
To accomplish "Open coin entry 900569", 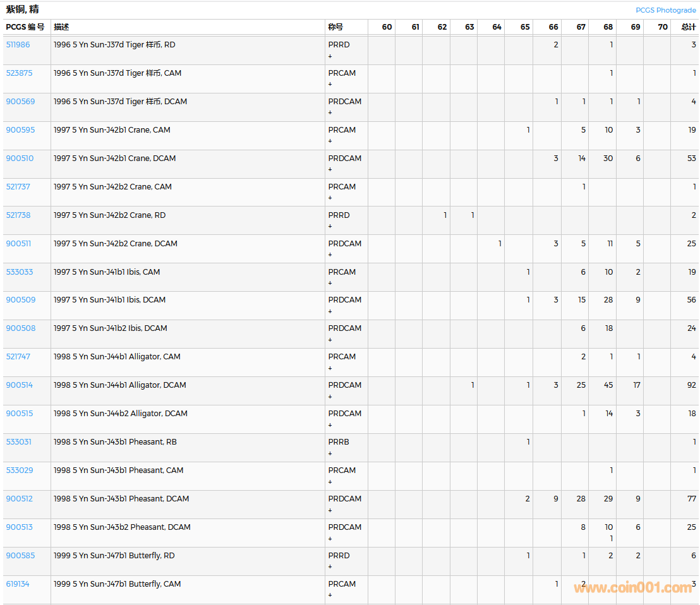I will click(20, 102).
